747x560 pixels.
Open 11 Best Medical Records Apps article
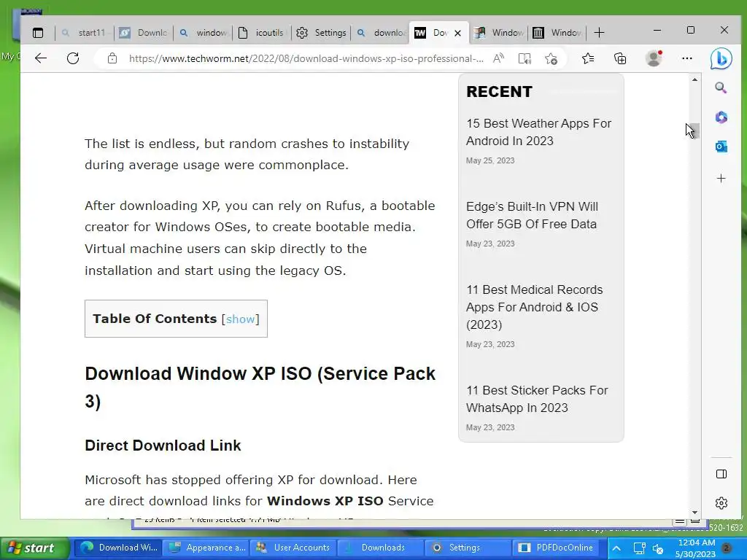[x=534, y=307]
